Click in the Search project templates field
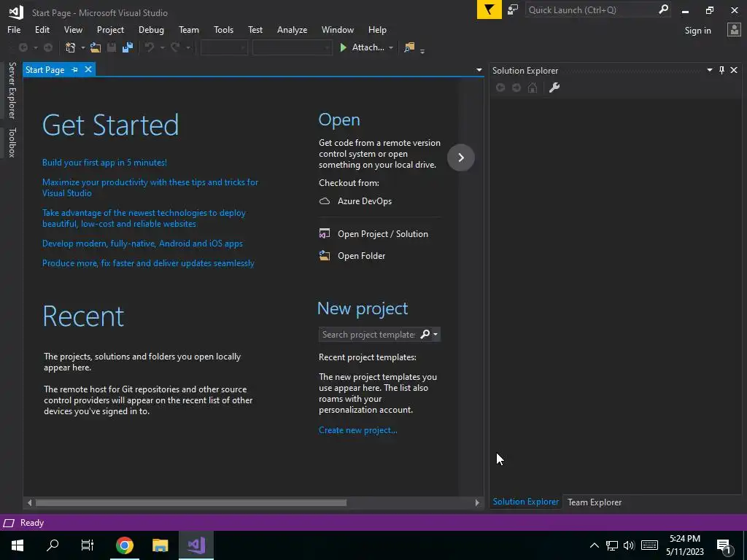The image size is (747, 560). 368,334
